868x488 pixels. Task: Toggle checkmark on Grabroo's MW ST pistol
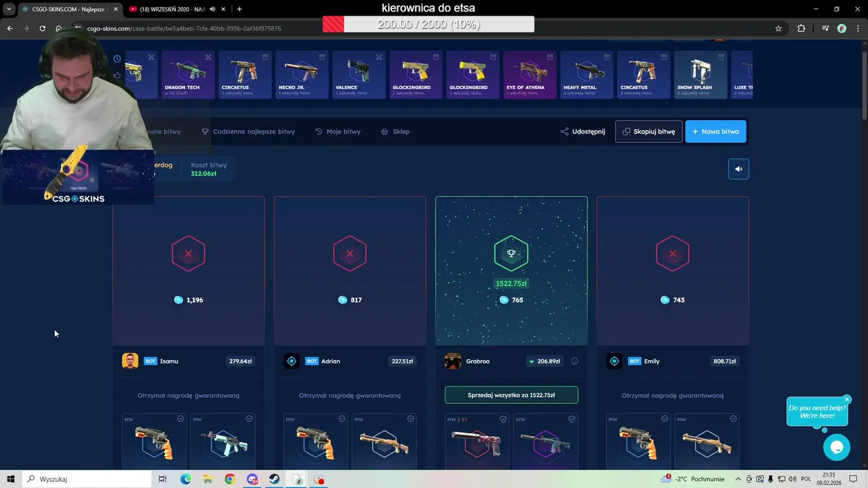503,419
